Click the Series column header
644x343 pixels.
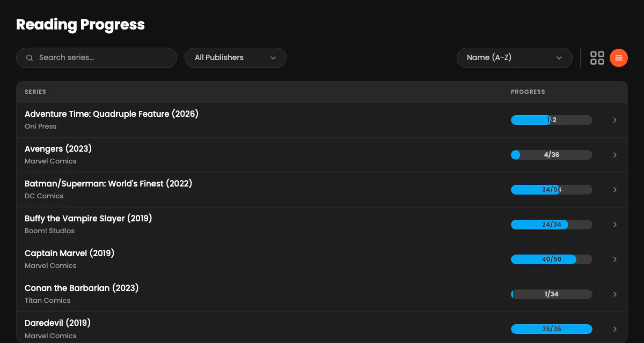[35, 92]
